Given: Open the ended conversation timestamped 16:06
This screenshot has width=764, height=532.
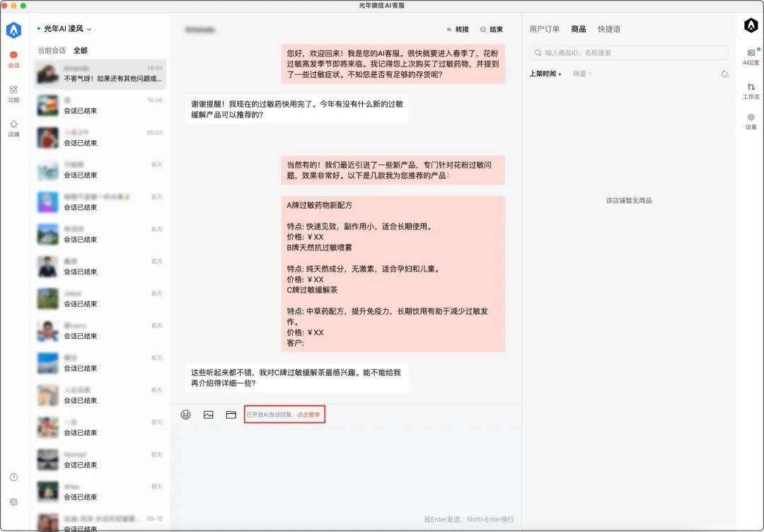Looking at the screenshot, I should [x=100, y=105].
